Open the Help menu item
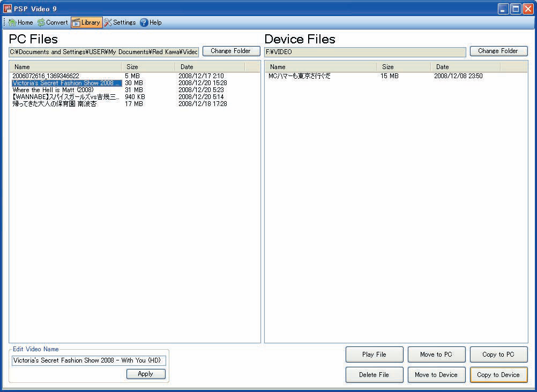Viewport: 537px width, 392px height. 151,22
